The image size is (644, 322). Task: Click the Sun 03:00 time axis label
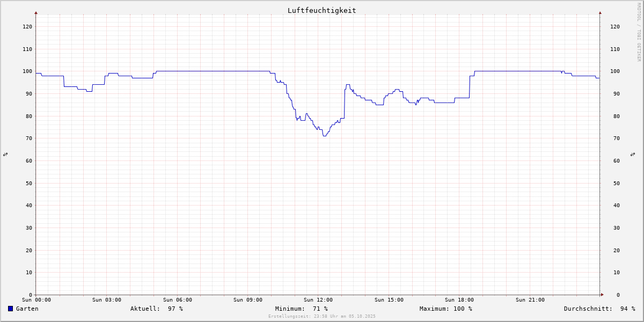[107, 300]
